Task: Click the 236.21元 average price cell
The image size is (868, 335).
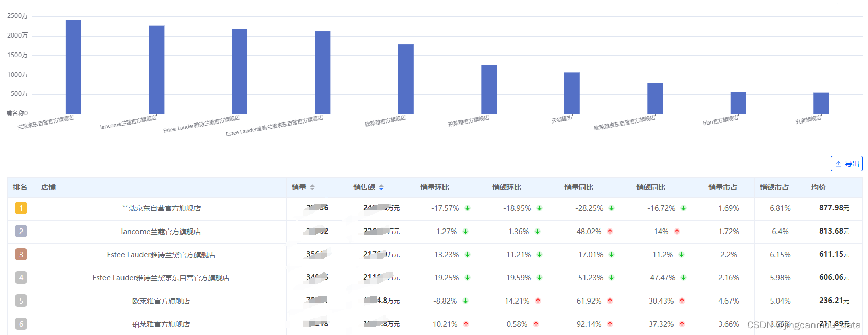Action: (834, 301)
